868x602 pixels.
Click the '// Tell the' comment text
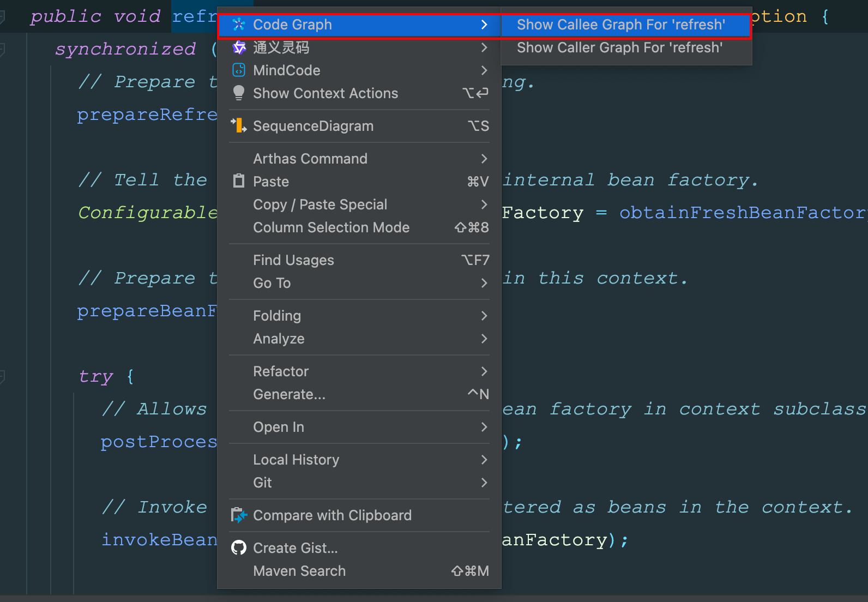click(143, 180)
